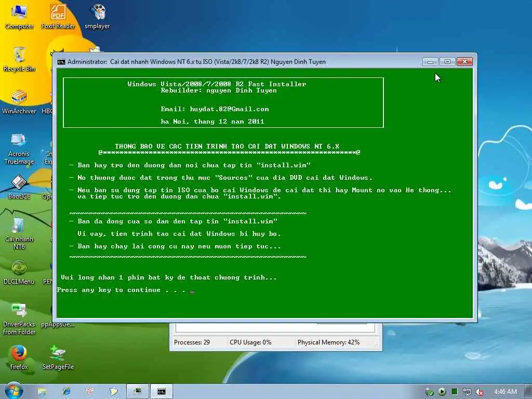Launch Internet Explorer from the taskbar

(66, 392)
